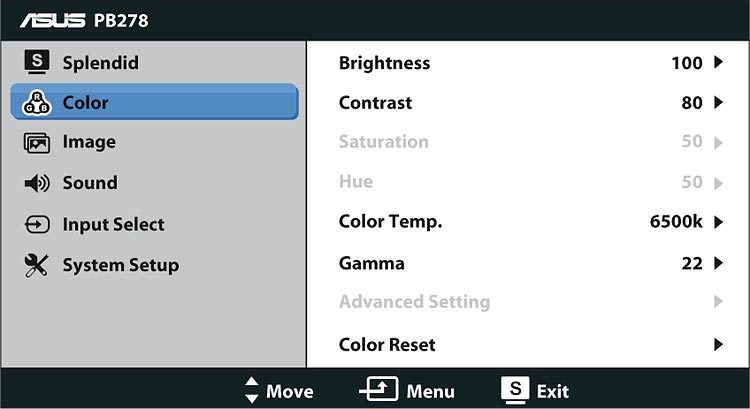Open the Color Temp. 6500k arrow

[718, 222]
